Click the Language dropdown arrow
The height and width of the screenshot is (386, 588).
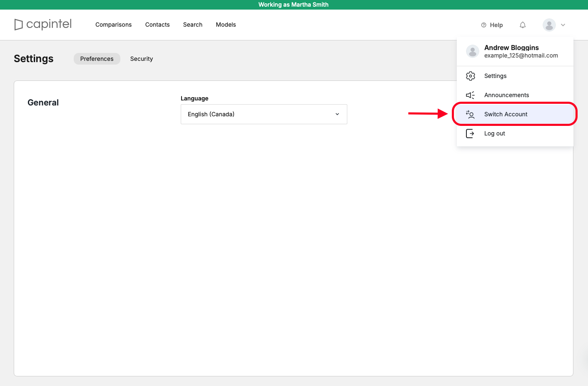coord(337,114)
